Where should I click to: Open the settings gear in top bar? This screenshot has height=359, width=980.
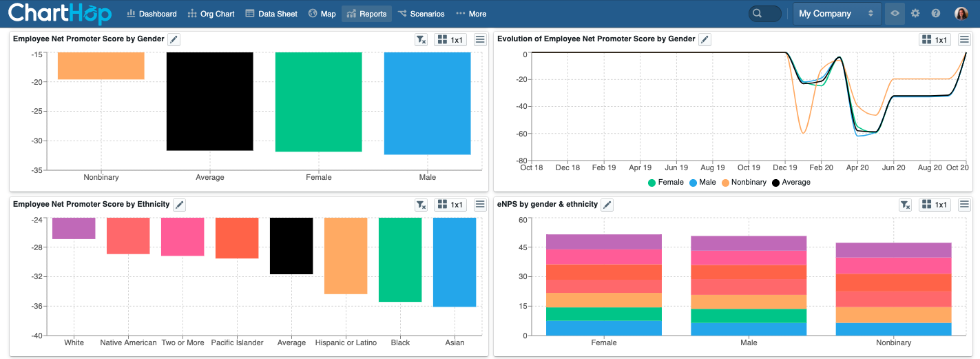pos(915,13)
